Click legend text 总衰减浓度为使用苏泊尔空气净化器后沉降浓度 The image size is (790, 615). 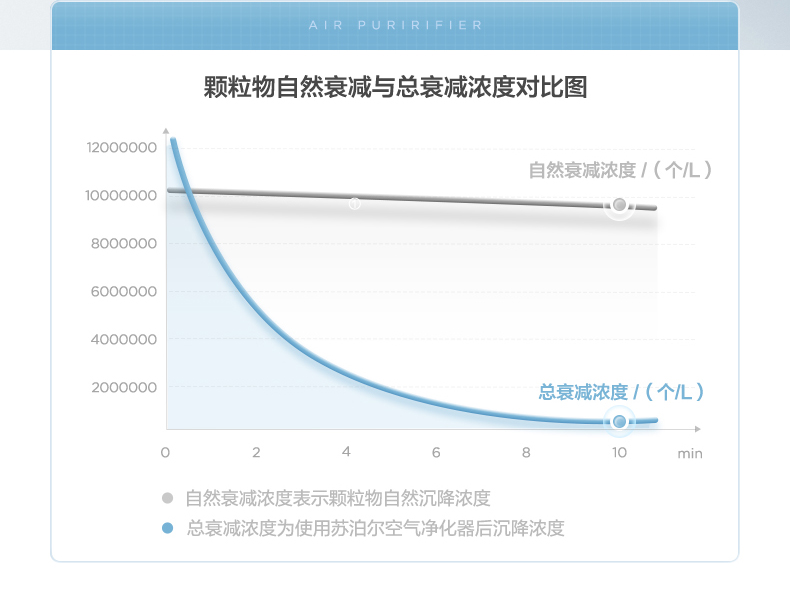(375, 528)
